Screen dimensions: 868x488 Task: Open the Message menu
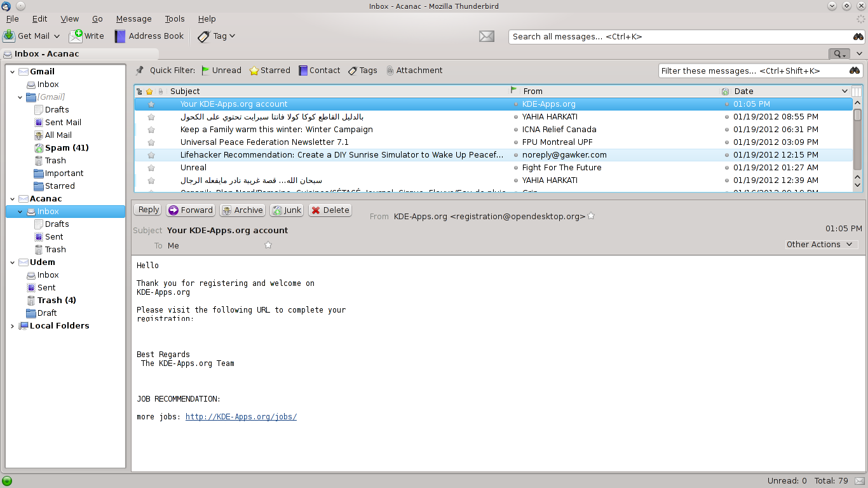[x=133, y=19]
